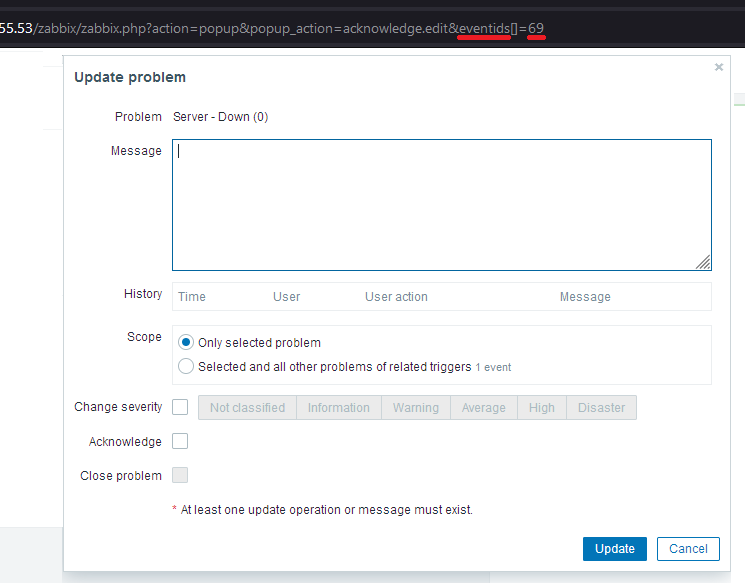This screenshot has height=583, width=745.
Task: Click the User action history column header
Action: tap(396, 296)
